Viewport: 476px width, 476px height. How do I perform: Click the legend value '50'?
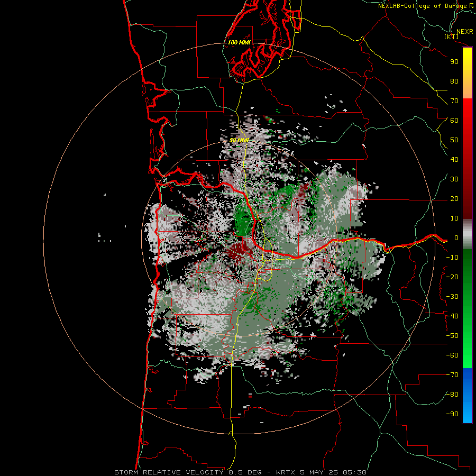[x=454, y=140]
